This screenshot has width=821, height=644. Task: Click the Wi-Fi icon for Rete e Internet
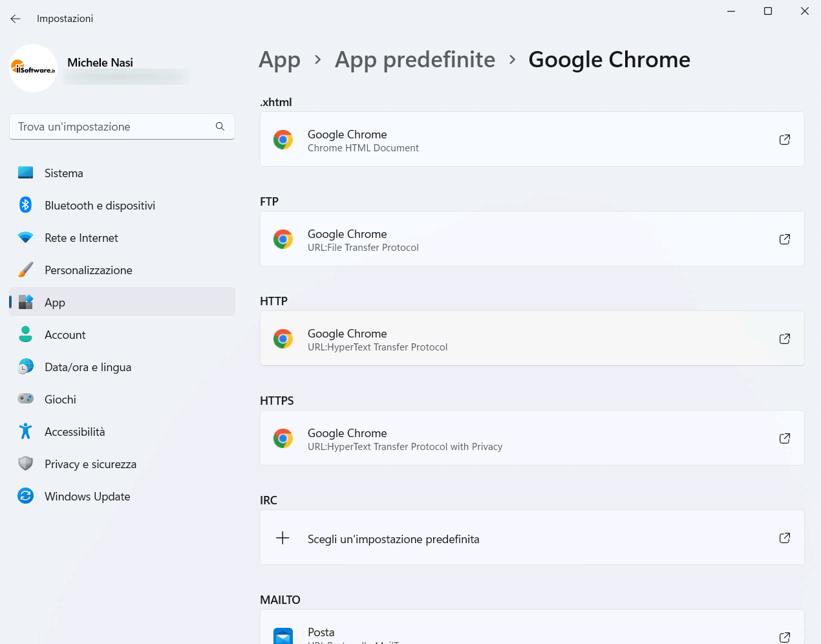click(26, 237)
